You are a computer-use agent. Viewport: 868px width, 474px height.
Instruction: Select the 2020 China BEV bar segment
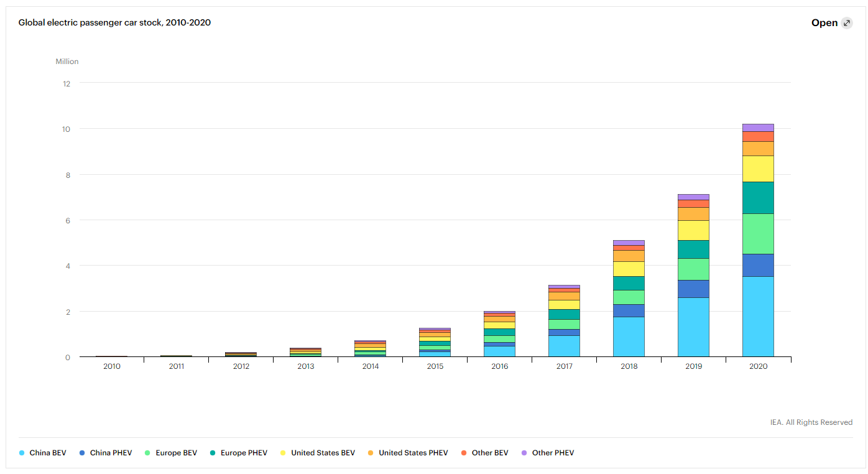[758, 317]
